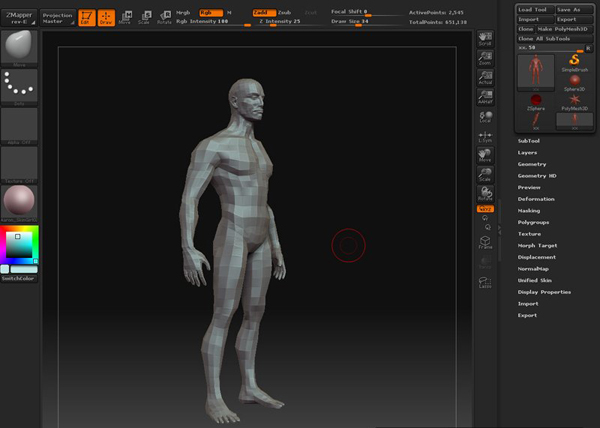Viewport: 600px width, 428px height.
Task: Expand the Deformation subpalette
Action: [x=536, y=199]
